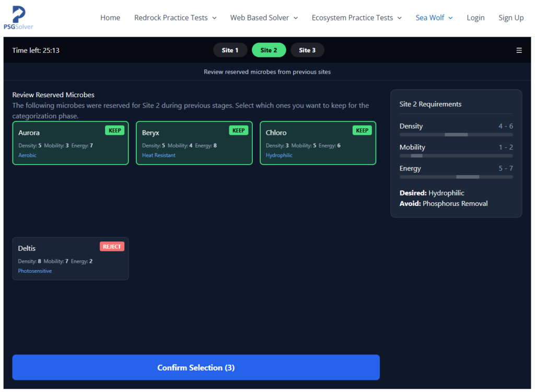Open the hamburger menu icon
535x392 pixels.
(519, 50)
